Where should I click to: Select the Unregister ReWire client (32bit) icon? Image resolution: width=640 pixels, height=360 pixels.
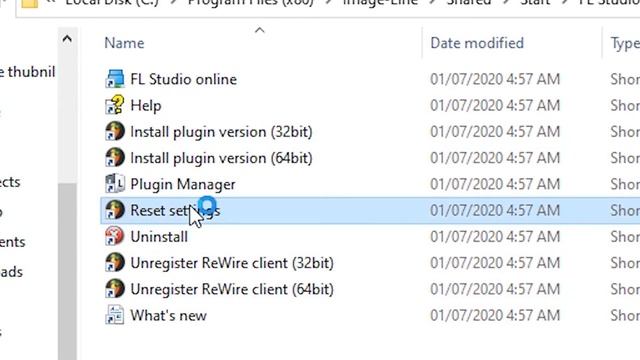[x=115, y=262]
